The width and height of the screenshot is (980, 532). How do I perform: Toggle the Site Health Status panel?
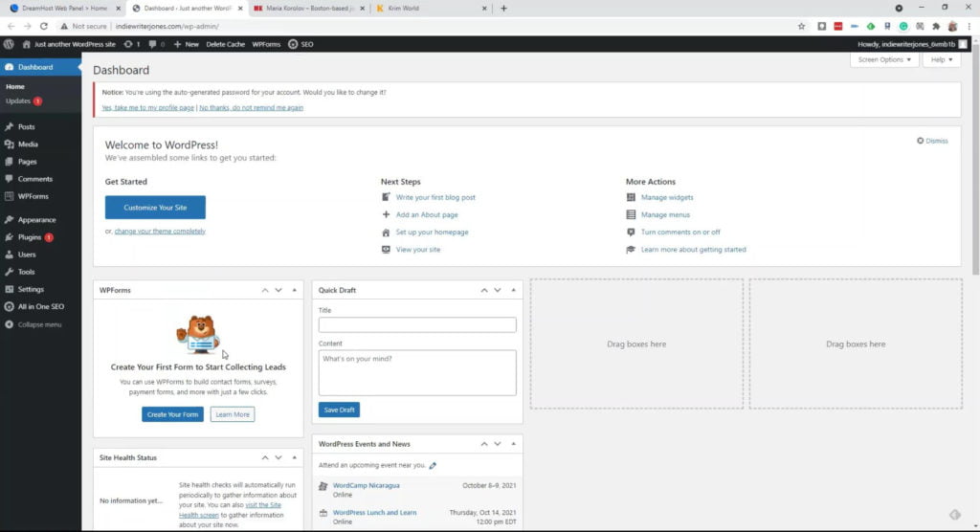295,457
